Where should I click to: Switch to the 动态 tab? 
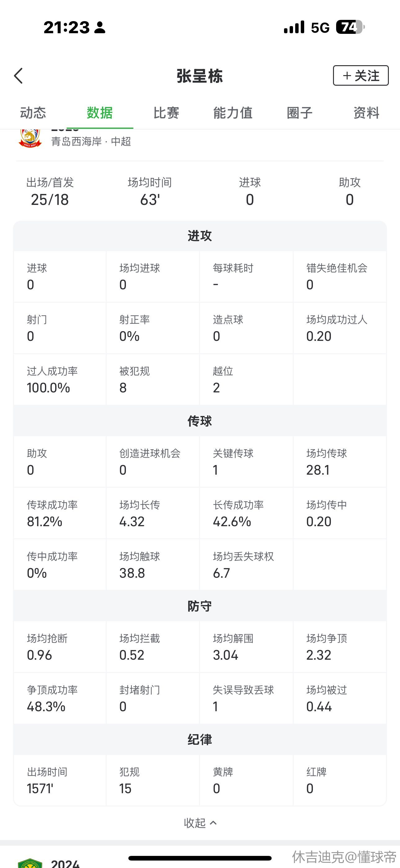33,113
